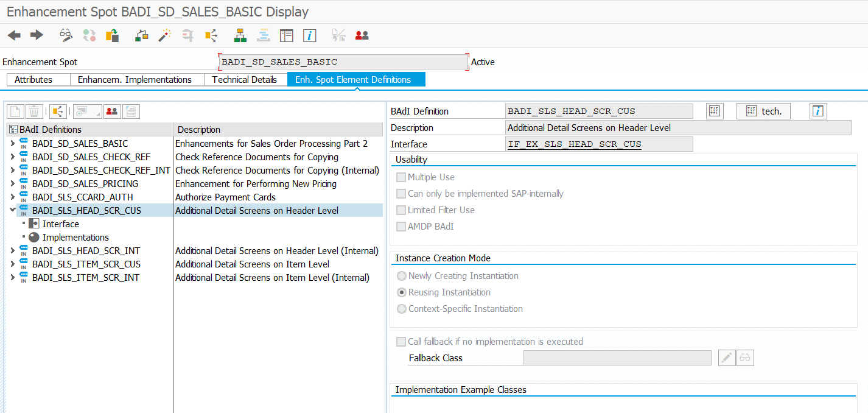Click the orange branching-arrows icon above the tree
The width and height of the screenshot is (868, 413).
point(58,111)
